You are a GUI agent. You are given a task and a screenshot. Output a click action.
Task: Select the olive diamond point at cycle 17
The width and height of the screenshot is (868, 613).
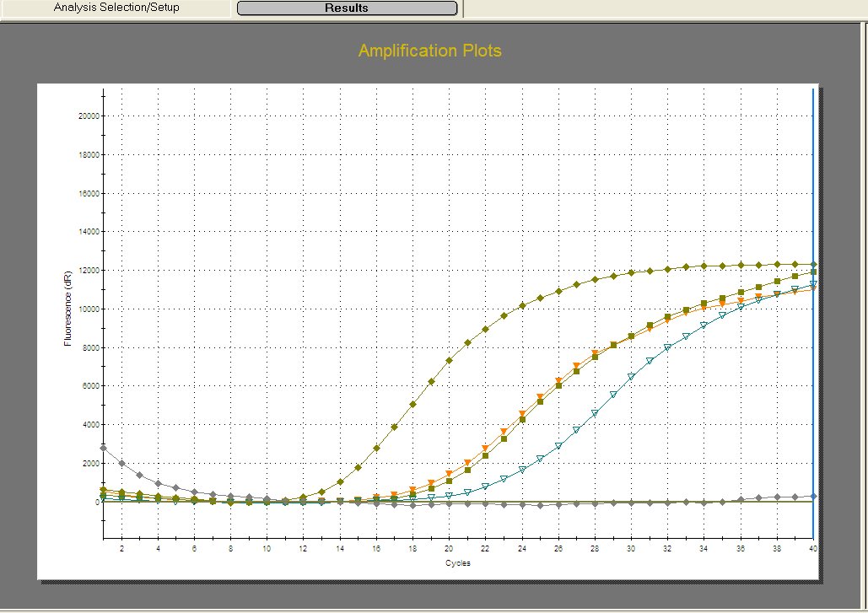coord(394,427)
